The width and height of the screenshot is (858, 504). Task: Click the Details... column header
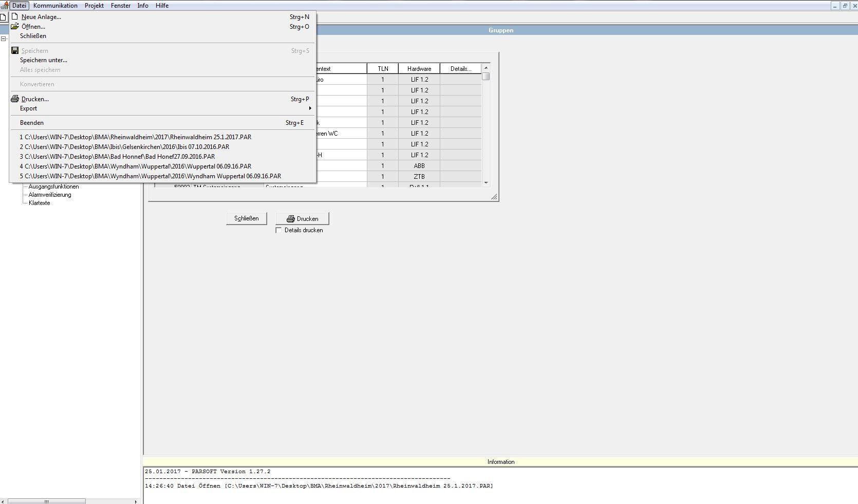[x=461, y=69]
